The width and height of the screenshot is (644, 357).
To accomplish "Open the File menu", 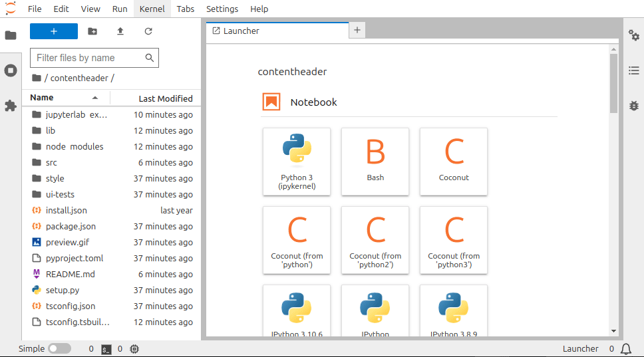I will pos(35,9).
